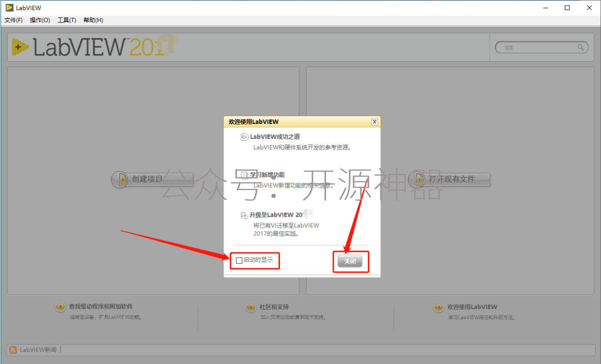The height and width of the screenshot is (364, 601).
Task: Click the 打开现有文件 button
Action: 449,179
